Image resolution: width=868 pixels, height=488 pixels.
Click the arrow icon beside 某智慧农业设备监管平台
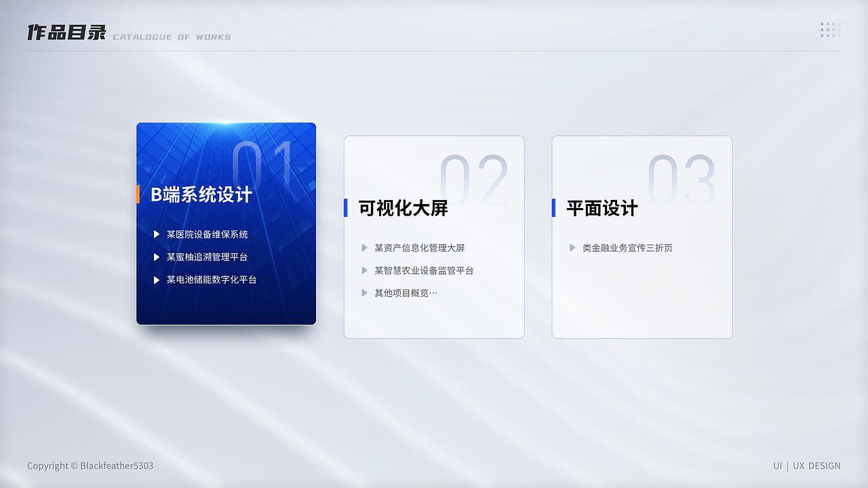coord(365,270)
